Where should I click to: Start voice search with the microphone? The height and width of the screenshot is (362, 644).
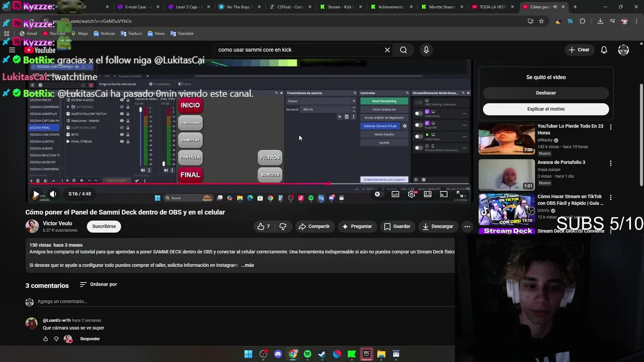point(426,50)
